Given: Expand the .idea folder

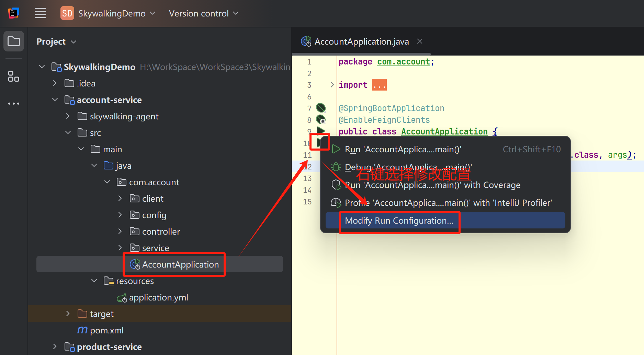Looking at the screenshot, I should coord(55,83).
